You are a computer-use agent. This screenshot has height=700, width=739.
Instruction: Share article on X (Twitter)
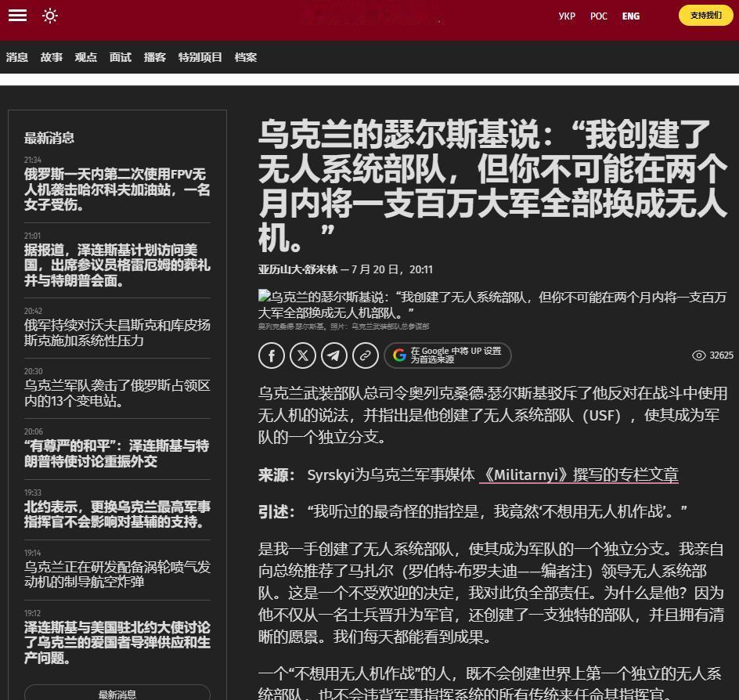tap(303, 355)
